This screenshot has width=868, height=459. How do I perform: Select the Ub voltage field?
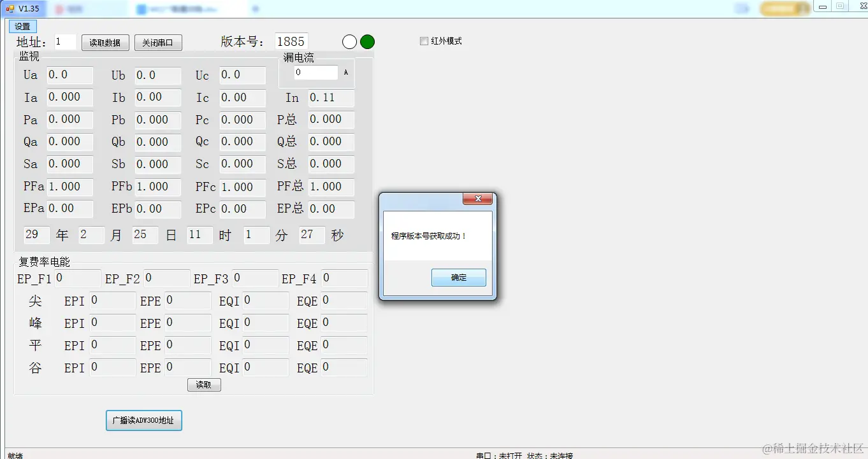point(157,76)
